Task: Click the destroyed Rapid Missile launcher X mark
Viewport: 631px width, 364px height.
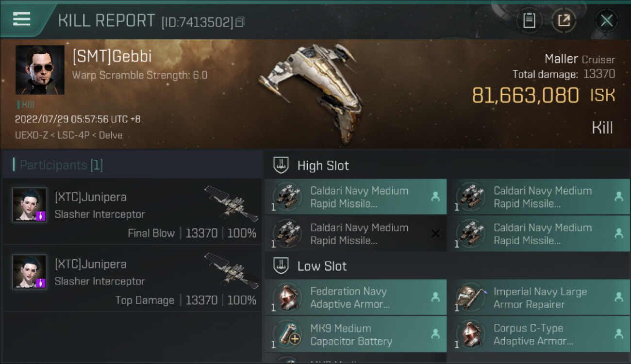Action: click(x=435, y=234)
